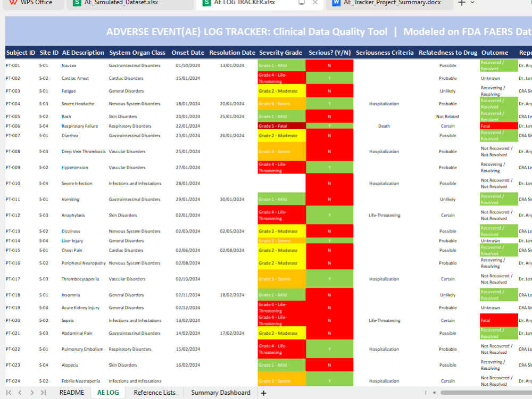This screenshot has height=399, width=532.
Task: Click the monitor icon on the AE LOG TRACKER tab
Action: pos(301,2)
